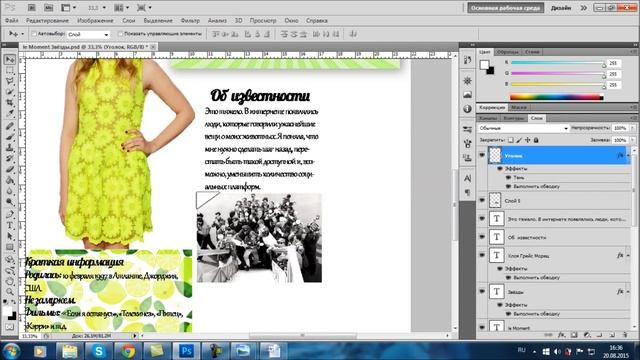Switch to the Образцы tab
The width and height of the screenshot is (640, 360).
point(508,52)
